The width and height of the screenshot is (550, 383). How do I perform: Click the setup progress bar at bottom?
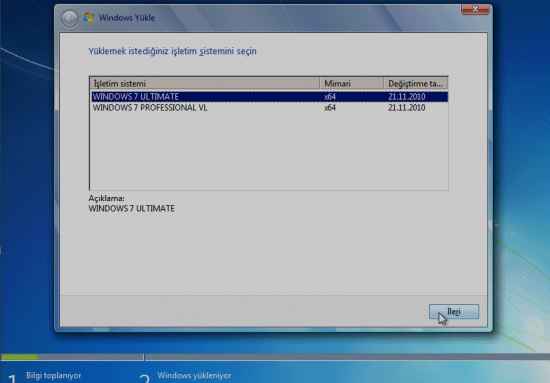coord(275,357)
